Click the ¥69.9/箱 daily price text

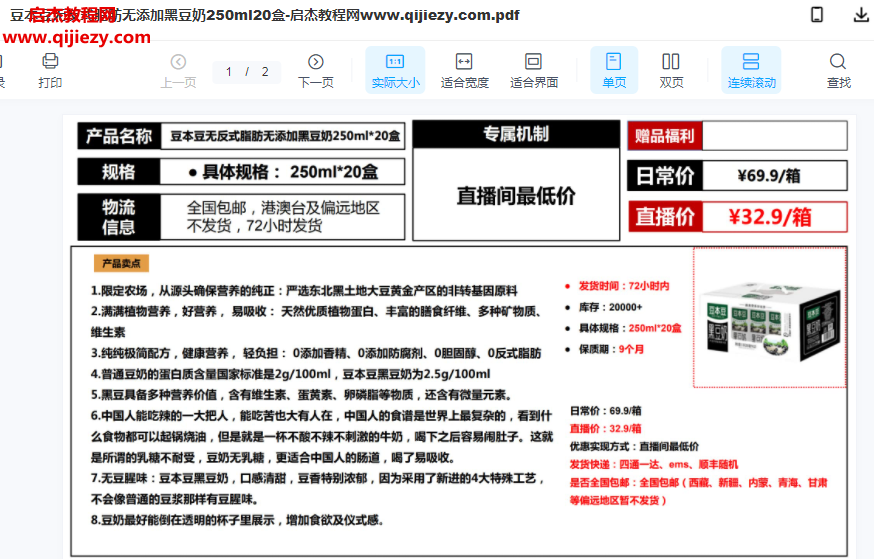[769, 176]
